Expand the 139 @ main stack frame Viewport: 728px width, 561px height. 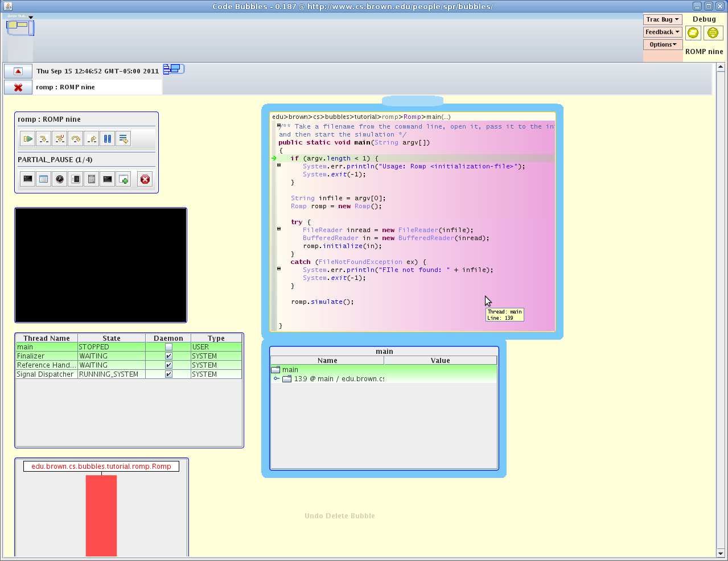click(276, 379)
